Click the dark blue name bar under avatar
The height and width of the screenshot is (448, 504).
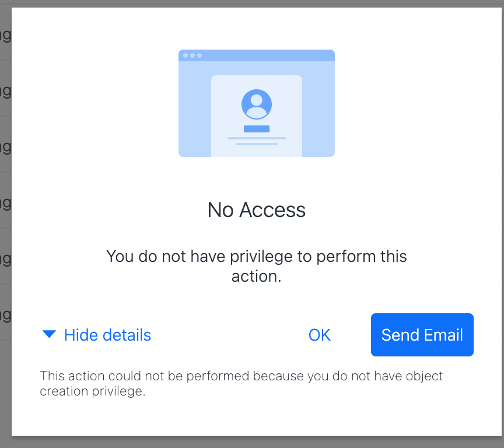coord(257,129)
